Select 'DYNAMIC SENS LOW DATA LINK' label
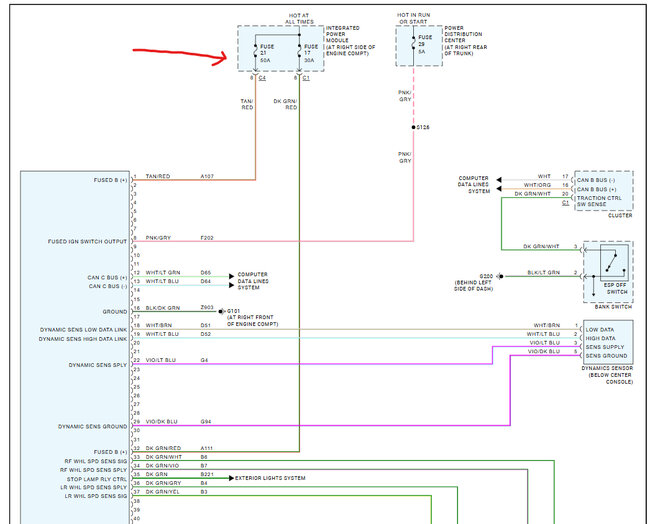650x524 pixels. click(83, 330)
